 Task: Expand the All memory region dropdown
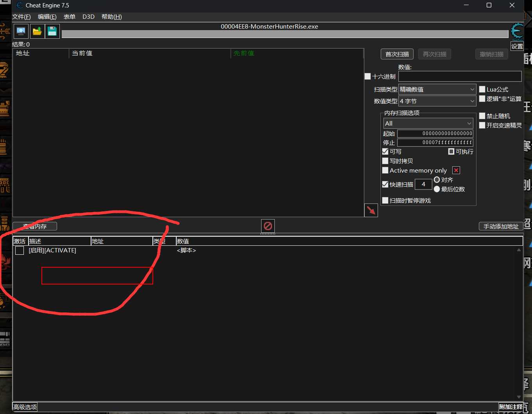click(x=428, y=123)
